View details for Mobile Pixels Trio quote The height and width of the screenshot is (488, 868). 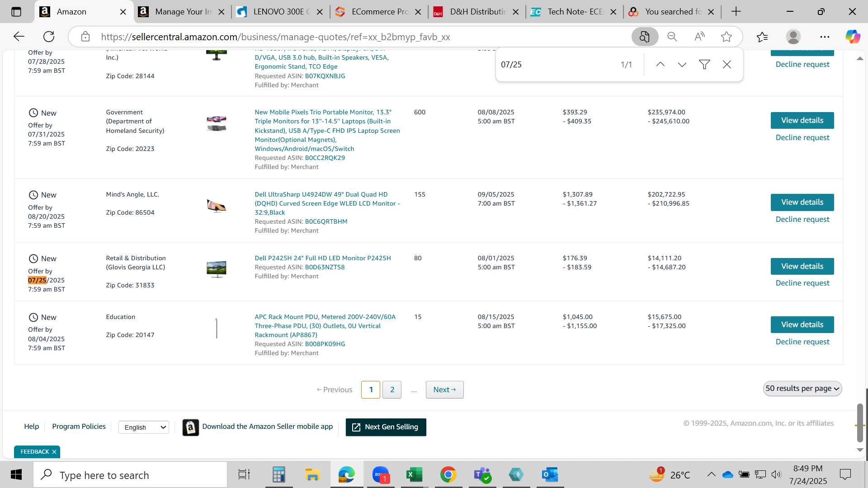pyautogui.click(x=802, y=120)
